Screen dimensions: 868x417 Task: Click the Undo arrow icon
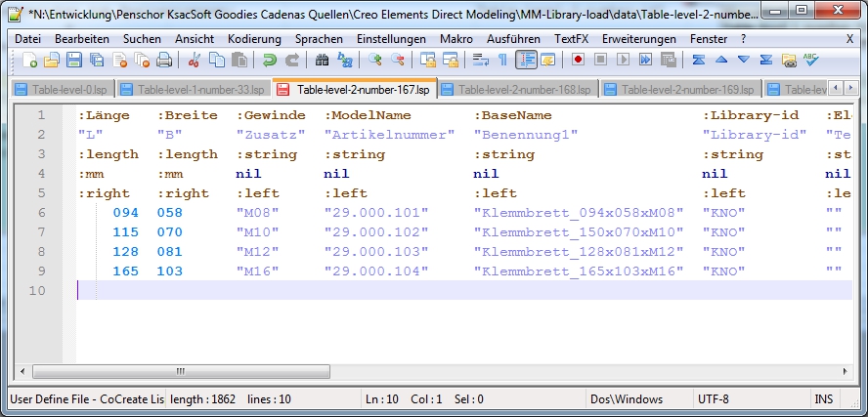coord(270,61)
